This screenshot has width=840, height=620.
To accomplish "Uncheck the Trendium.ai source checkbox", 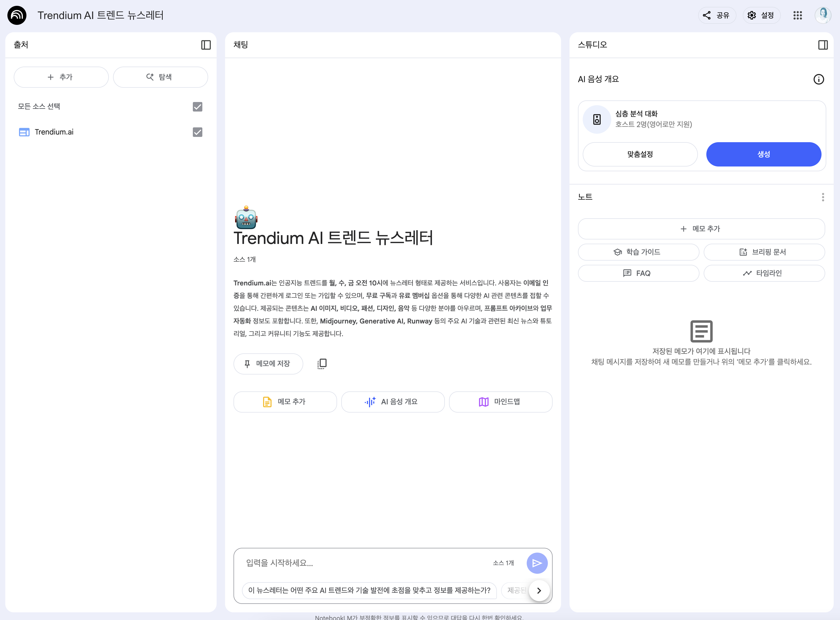I will (x=197, y=132).
